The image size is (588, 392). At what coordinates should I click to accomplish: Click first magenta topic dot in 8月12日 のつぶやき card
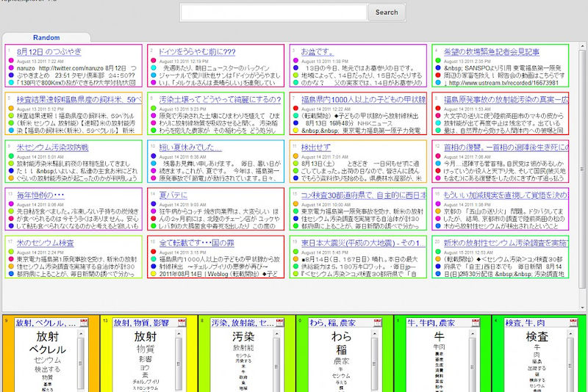pos(11,61)
